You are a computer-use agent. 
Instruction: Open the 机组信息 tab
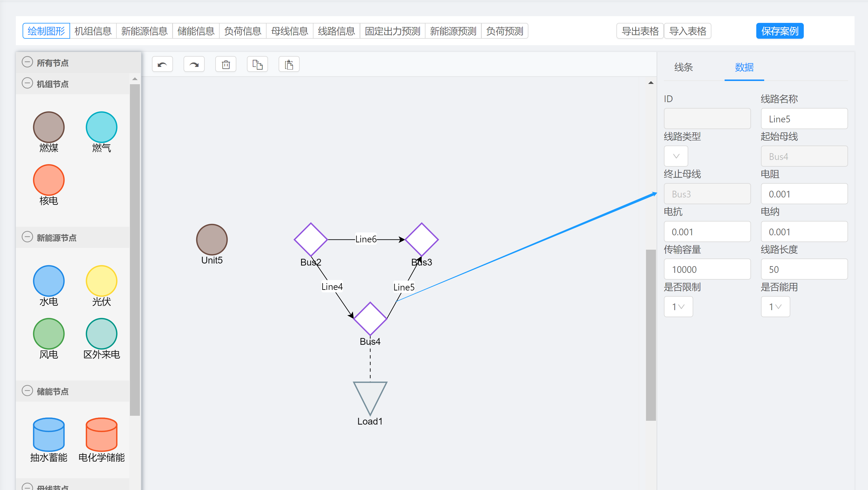(x=93, y=31)
